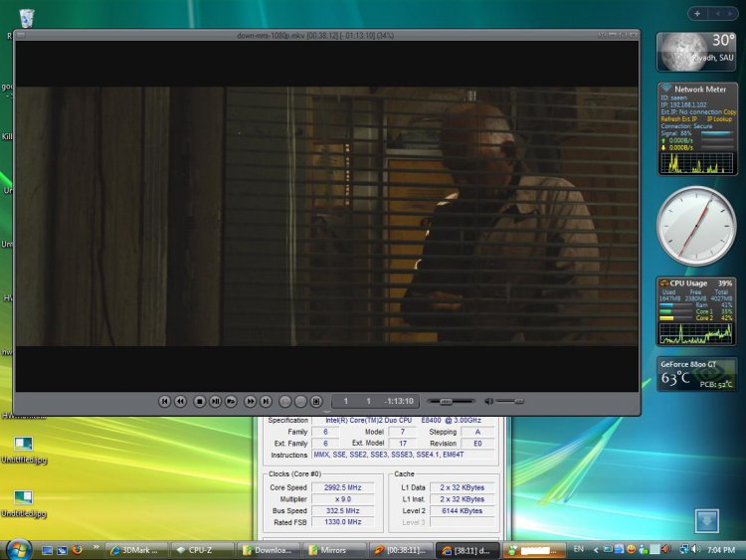Click the Level 2 cache value 6144 KBytes
Image resolution: width=746 pixels, height=560 pixels.
pos(462,510)
